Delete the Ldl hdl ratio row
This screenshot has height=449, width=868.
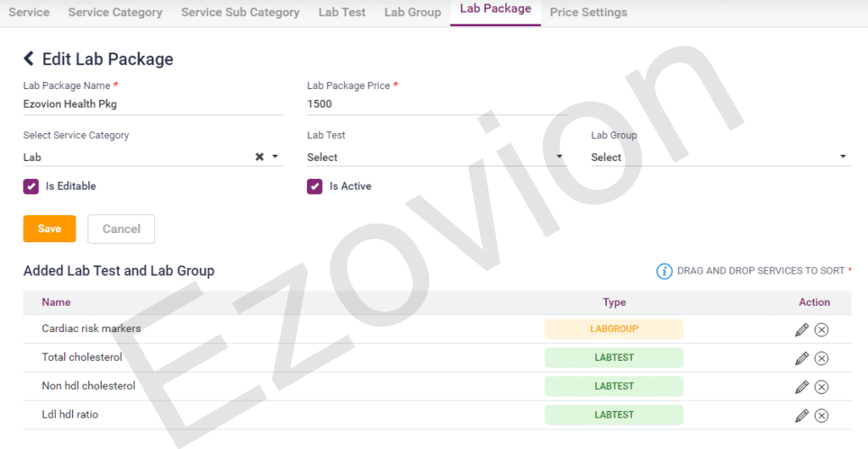821,416
